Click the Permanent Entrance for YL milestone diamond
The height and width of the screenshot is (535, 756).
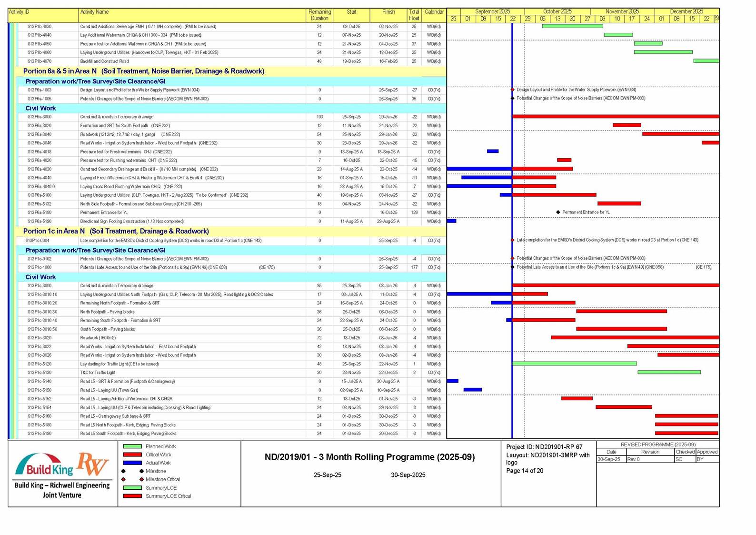tap(558, 212)
